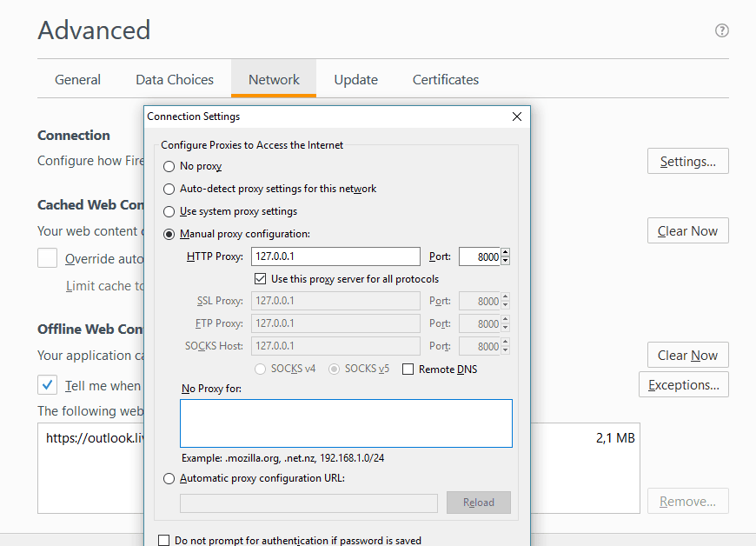
Task: Uncheck Use this proxy server for all protocols
Action: click(x=260, y=279)
